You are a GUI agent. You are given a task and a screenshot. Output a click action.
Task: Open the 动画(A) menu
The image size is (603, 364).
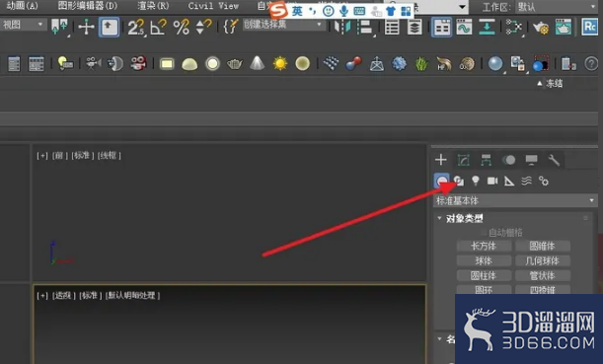[x=23, y=6]
